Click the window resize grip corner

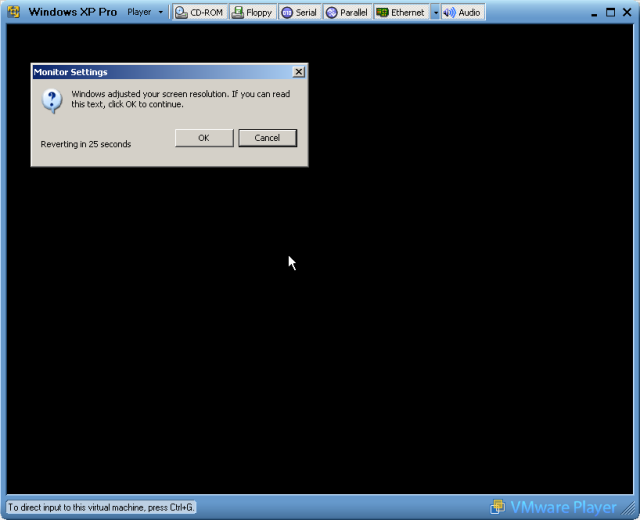tap(629, 508)
